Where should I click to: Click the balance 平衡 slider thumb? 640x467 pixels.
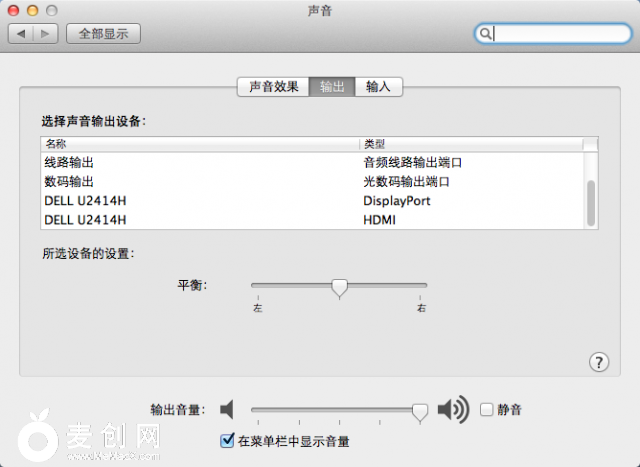coord(339,288)
